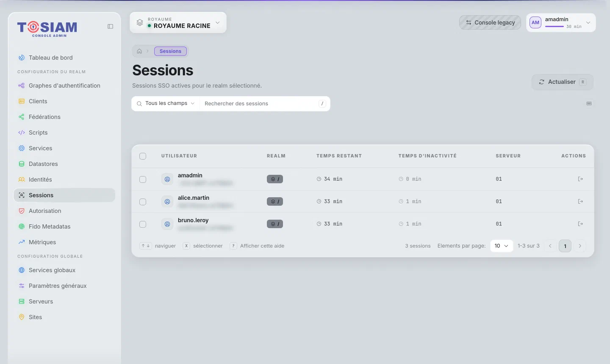Open Fido Metadatas sidebar entry
Screen dimensions: 610x364
pos(64,226)
